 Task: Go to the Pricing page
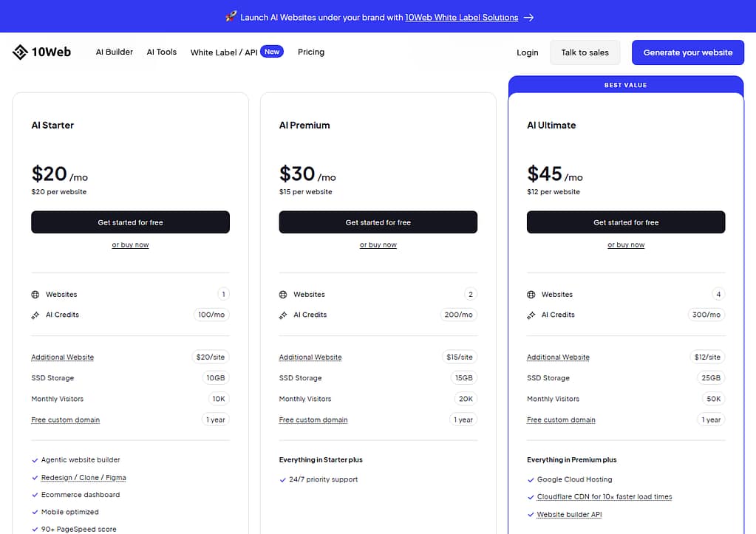(311, 52)
